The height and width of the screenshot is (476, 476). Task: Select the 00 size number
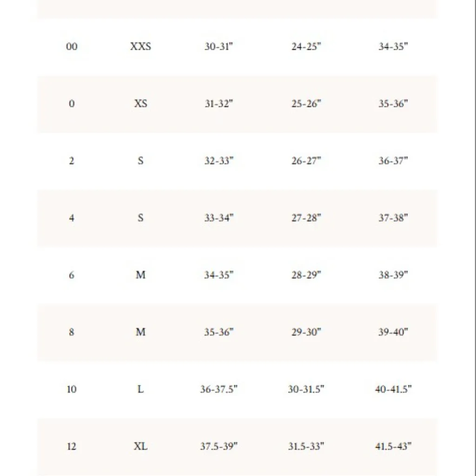click(x=72, y=46)
